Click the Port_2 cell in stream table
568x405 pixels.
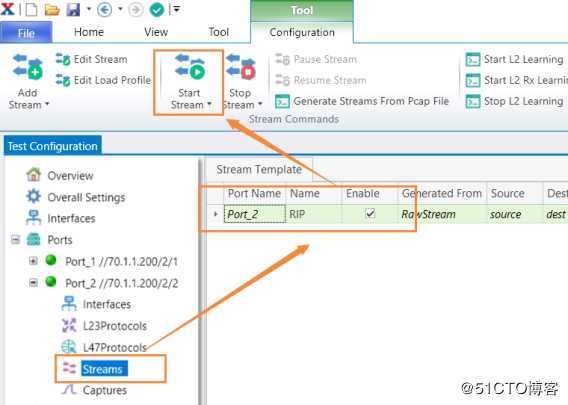click(255, 214)
